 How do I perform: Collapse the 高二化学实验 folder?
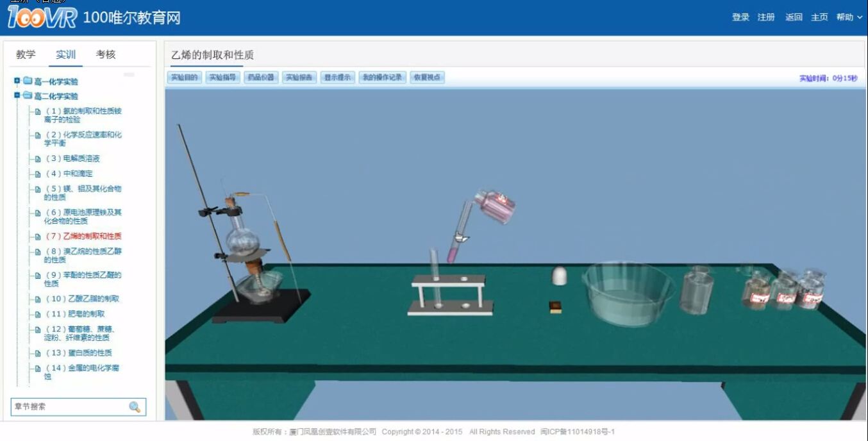point(17,96)
